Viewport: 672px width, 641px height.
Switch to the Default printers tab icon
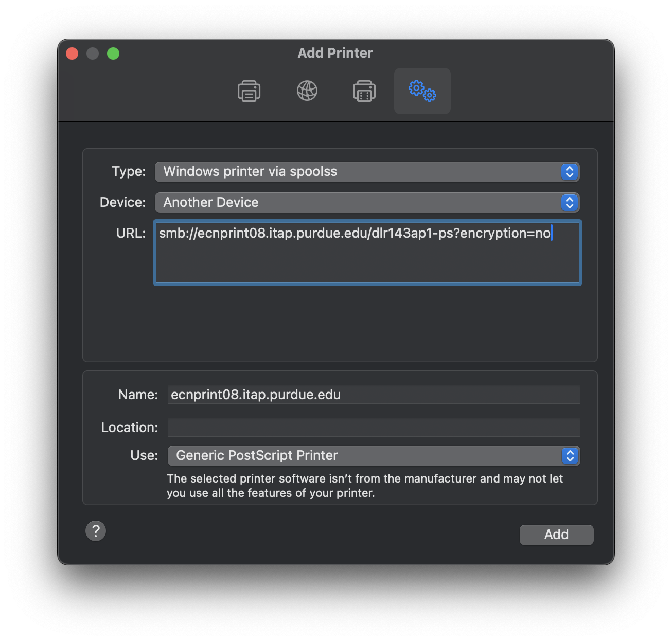tap(249, 91)
